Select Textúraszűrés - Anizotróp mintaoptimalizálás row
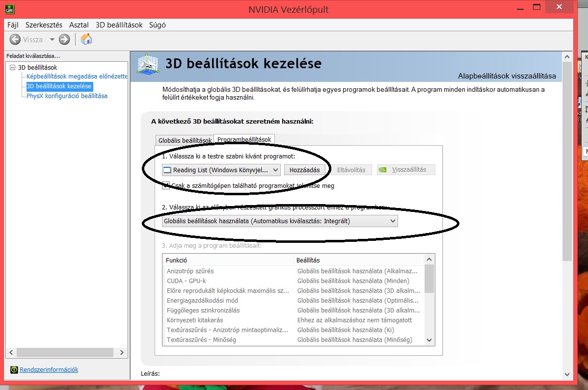Viewport: 588px width, 390px height. point(294,330)
